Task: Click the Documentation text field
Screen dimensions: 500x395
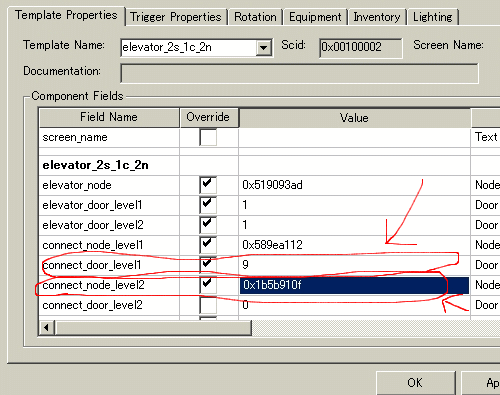Action: coord(299,73)
